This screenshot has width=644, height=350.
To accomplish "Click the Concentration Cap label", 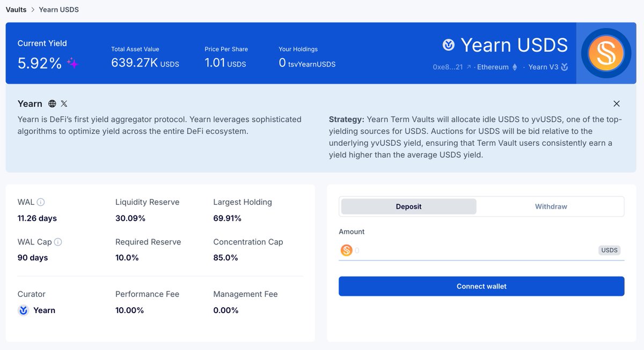I will point(248,242).
